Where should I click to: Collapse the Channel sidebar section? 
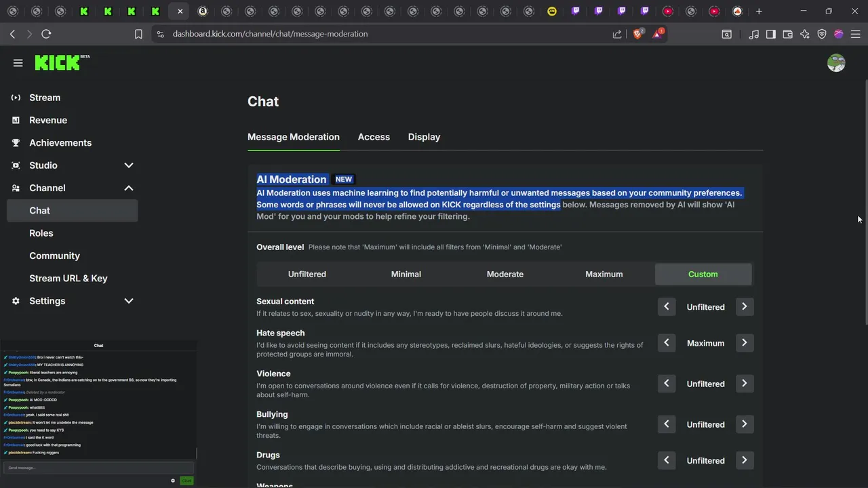[128, 188]
